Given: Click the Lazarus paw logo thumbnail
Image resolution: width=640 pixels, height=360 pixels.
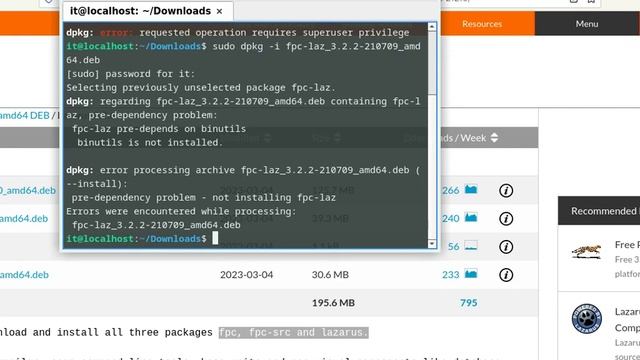Looking at the screenshot, I should (x=587, y=318).
